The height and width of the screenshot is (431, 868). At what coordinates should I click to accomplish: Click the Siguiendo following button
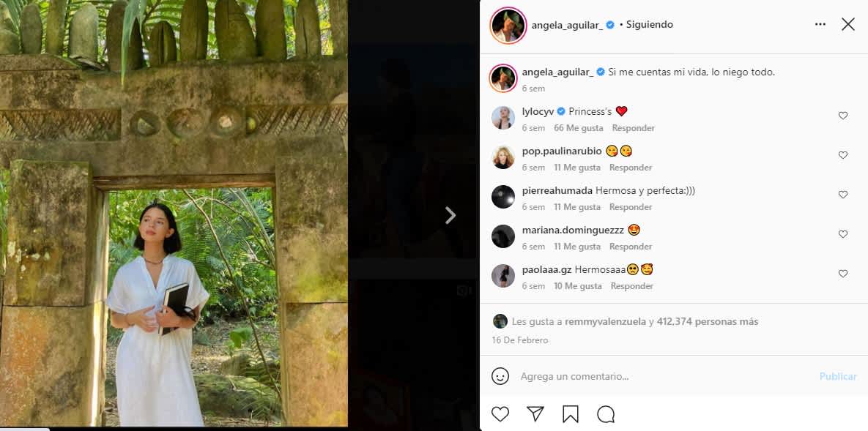[x=650, y=24]
